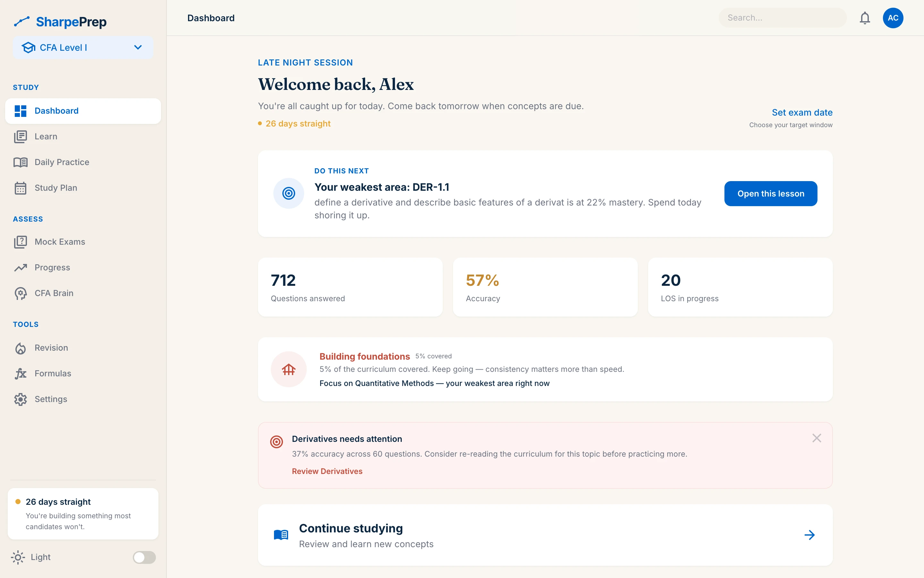Open the notifications bell

tap(864, 18)
